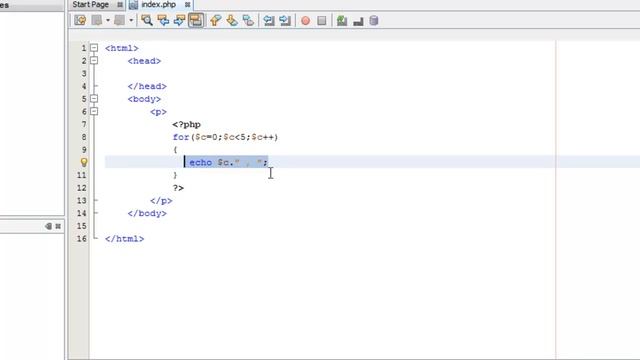
Task: Switch to the Start Page tab
Action: 91,4
